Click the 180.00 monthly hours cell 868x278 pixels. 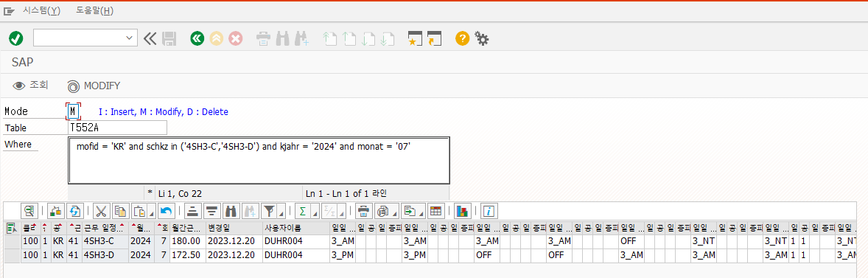point(187,241)
